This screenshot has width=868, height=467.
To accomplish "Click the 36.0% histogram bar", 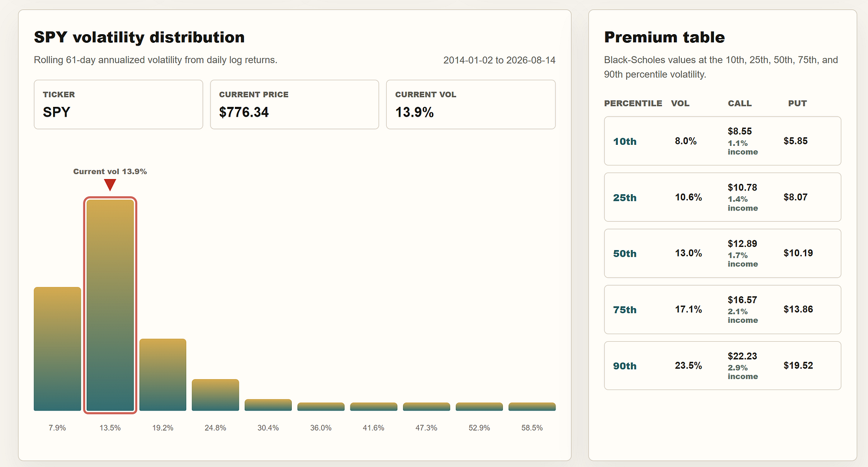I will pos(321,407).
